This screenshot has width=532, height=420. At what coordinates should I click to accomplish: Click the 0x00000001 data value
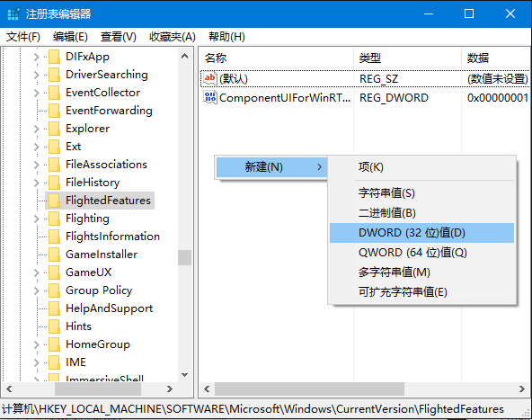tap(498, 98)
